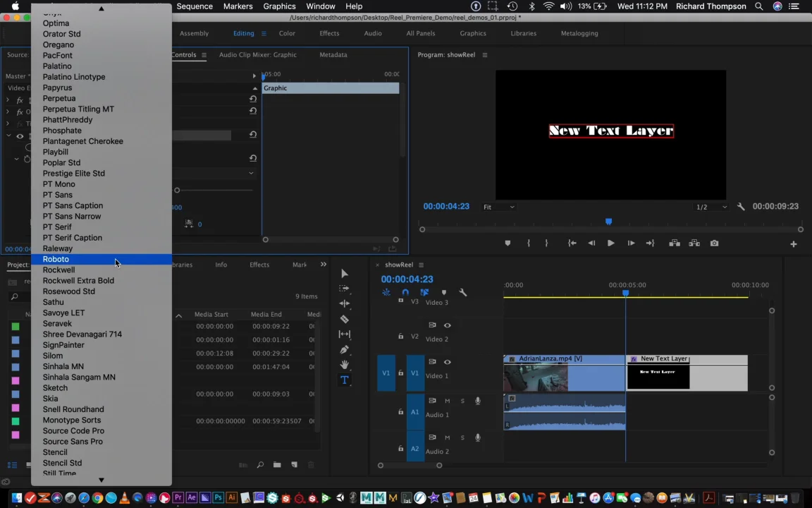812x508 pixels.
Task: Switch to the Color workspace tab
Action: 287,33
